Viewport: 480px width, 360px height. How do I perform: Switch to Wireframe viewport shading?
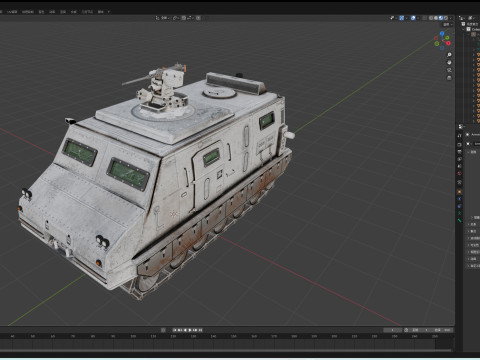[431, 18]
